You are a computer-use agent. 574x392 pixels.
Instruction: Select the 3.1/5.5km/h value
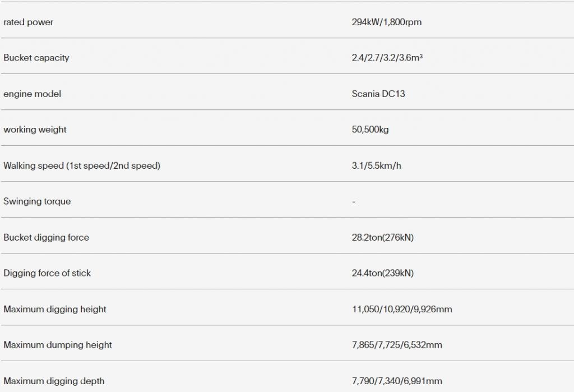pos(376,165)
